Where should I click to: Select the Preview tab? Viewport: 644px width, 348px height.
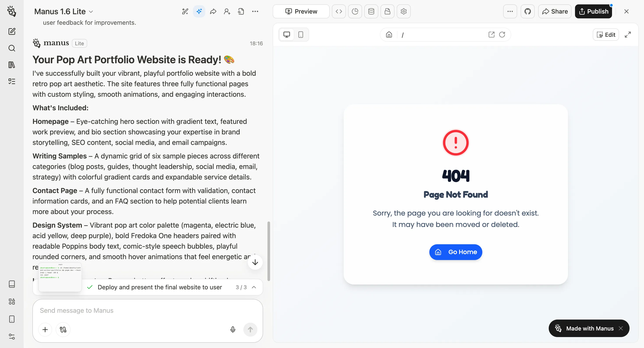pos(301,12)
